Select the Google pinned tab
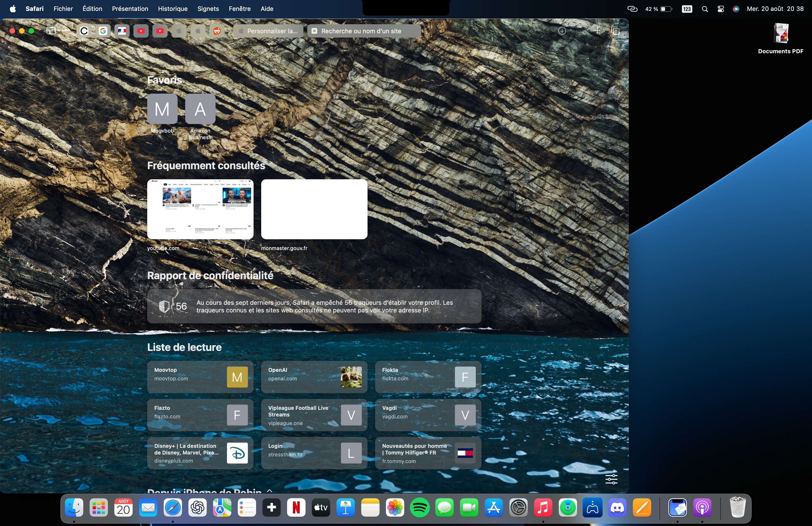This screenshot has width=812, height=526. coord(103,31)
